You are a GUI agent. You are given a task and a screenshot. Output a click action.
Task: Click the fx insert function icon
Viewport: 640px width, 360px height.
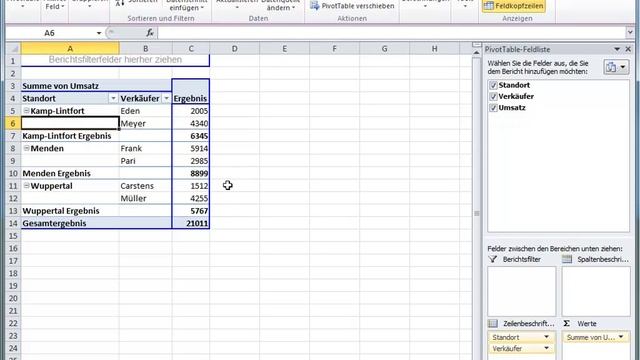[150, 33]
